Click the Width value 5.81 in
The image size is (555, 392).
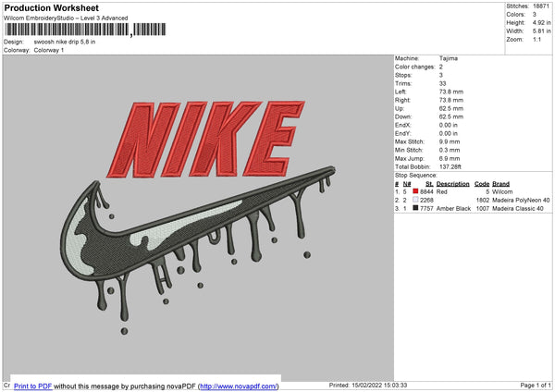point(541,31)
